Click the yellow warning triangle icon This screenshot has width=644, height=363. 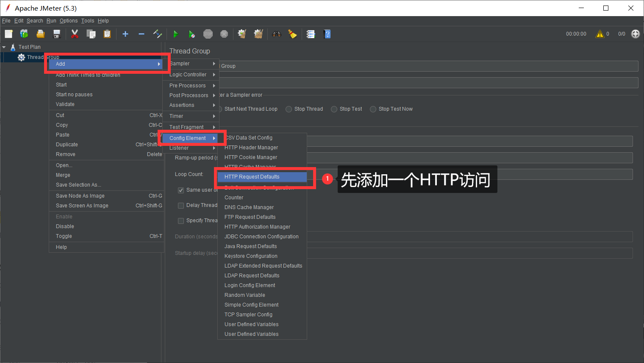(x=600, y=34)
